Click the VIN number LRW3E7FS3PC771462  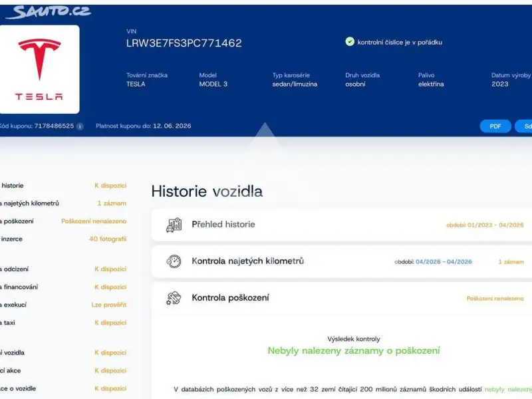pos(184,43)
